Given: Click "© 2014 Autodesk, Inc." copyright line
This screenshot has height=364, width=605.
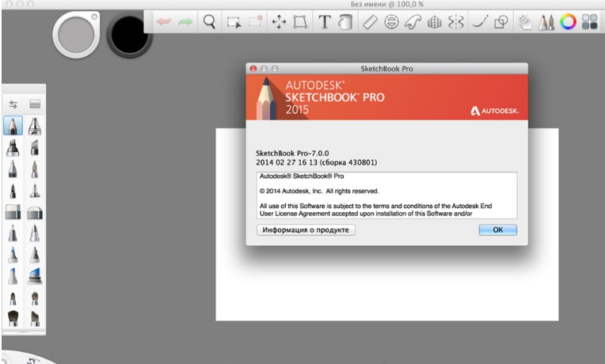Looking at the screenshot, I should 319,191.
